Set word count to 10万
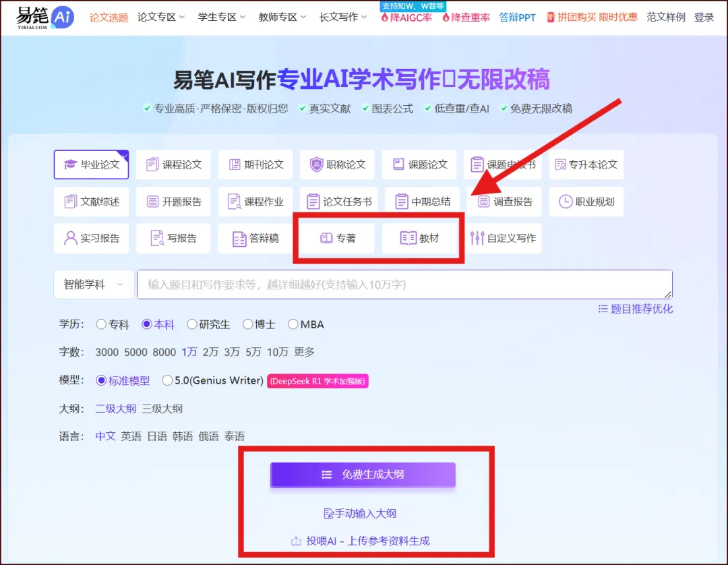 coord(278,352)
